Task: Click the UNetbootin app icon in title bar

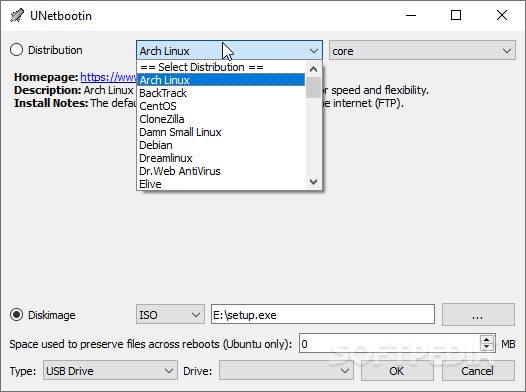Action: pyautogui.click(x=17, y=15)
